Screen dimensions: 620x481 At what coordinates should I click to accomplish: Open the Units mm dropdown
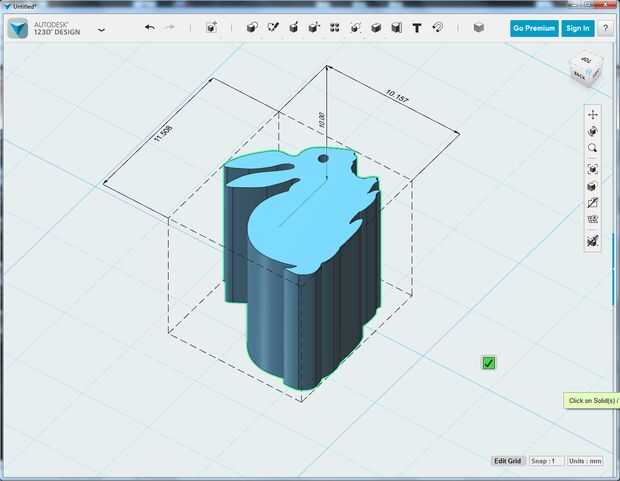(x=586, y=461)
